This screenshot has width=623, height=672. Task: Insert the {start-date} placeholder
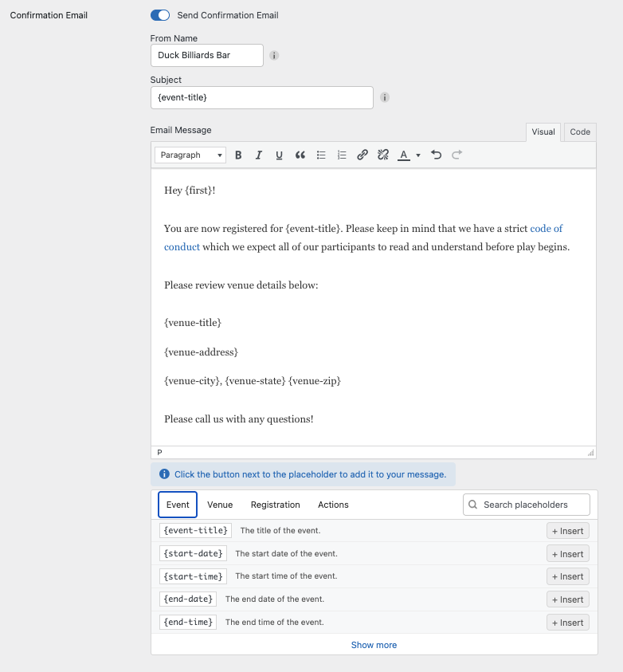[568, 554]
